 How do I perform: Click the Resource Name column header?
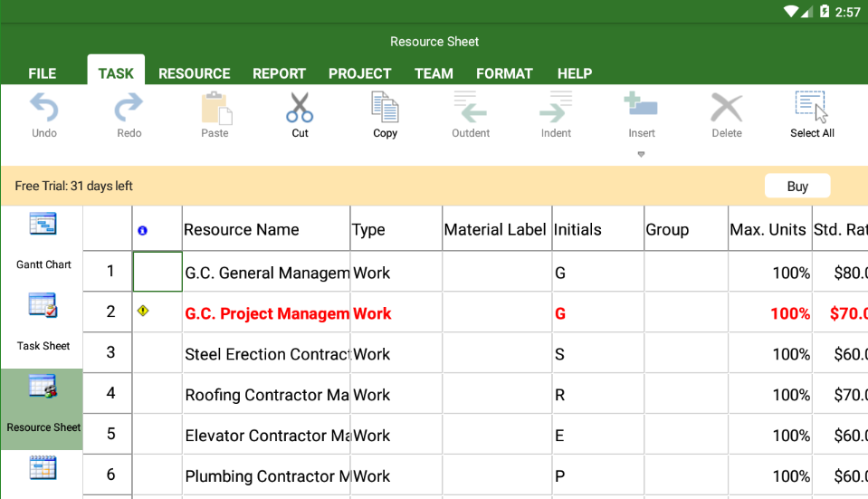pos(266,229)
